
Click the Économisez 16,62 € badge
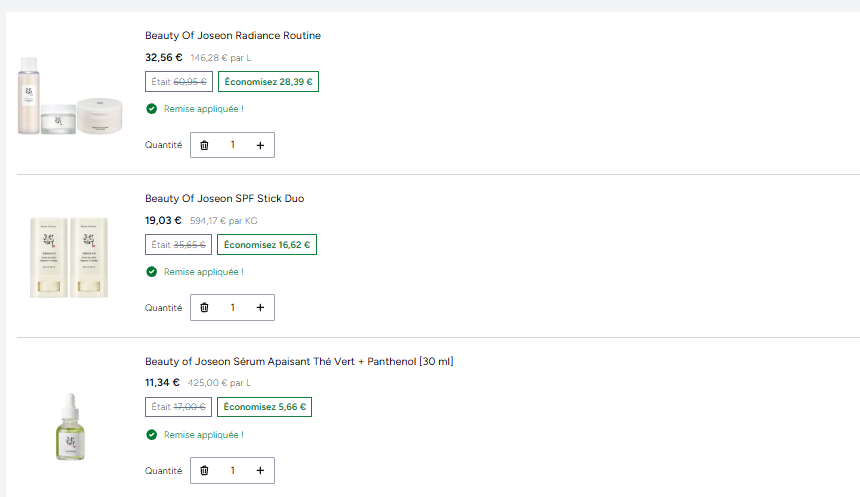[267, 245]
